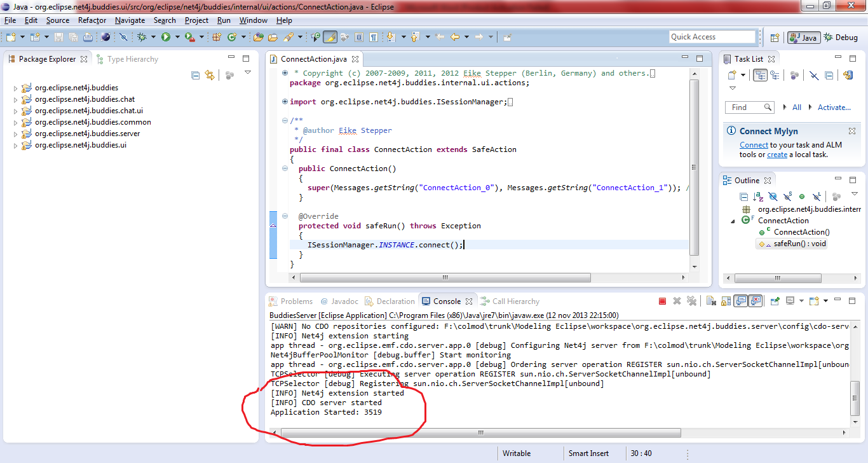Switch to the Problems tab
The image size is (868, 463).
point(291,301)
